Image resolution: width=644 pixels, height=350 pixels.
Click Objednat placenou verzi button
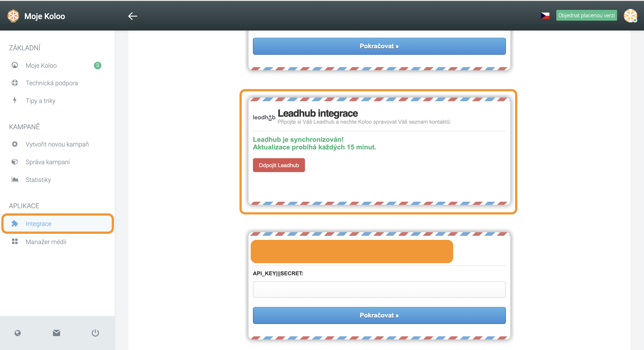586,15
